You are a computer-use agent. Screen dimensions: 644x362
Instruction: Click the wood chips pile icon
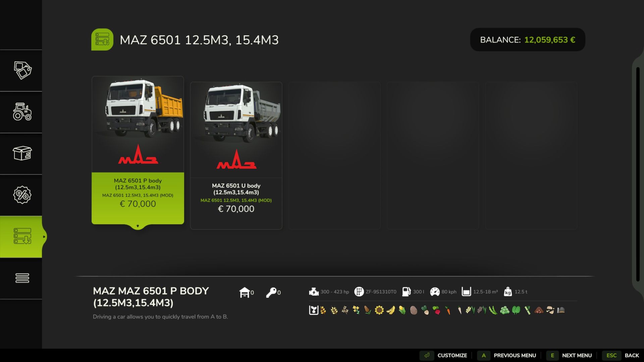(x=539, y=310)
